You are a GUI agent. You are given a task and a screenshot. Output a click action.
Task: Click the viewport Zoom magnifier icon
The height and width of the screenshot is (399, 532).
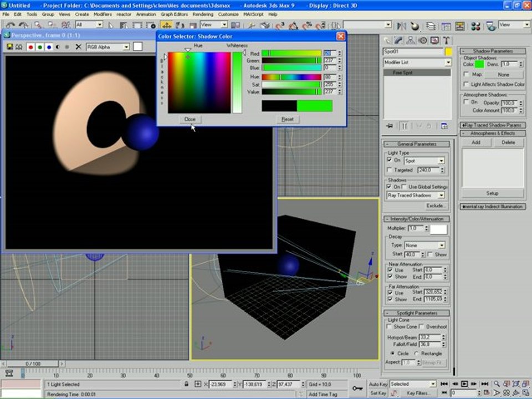pos(497,383)
